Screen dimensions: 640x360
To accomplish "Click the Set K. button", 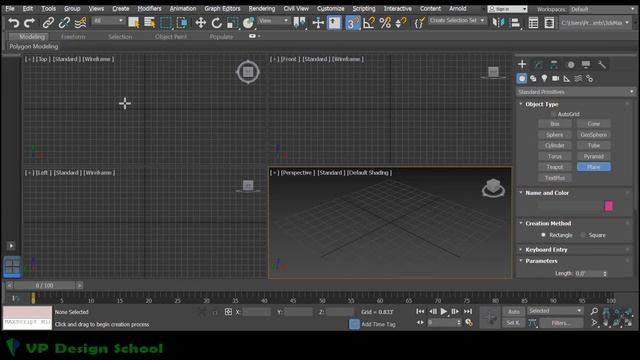I will tap(513, 323).
